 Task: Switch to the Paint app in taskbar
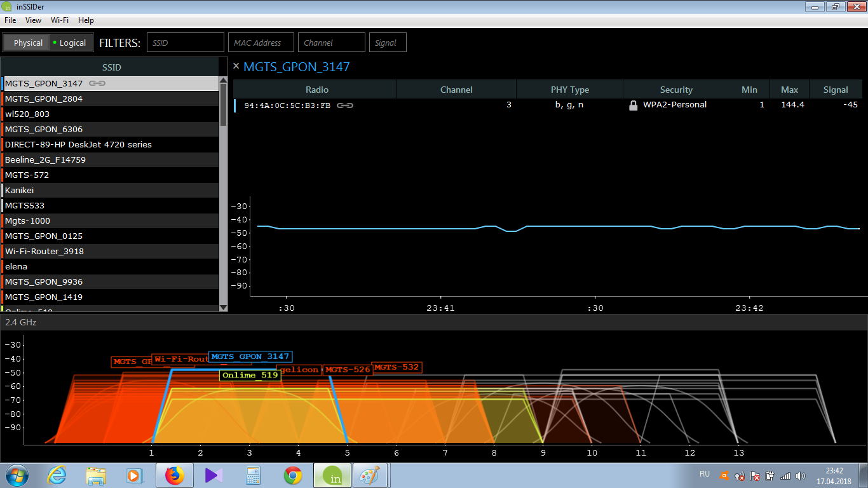point(371,475)
